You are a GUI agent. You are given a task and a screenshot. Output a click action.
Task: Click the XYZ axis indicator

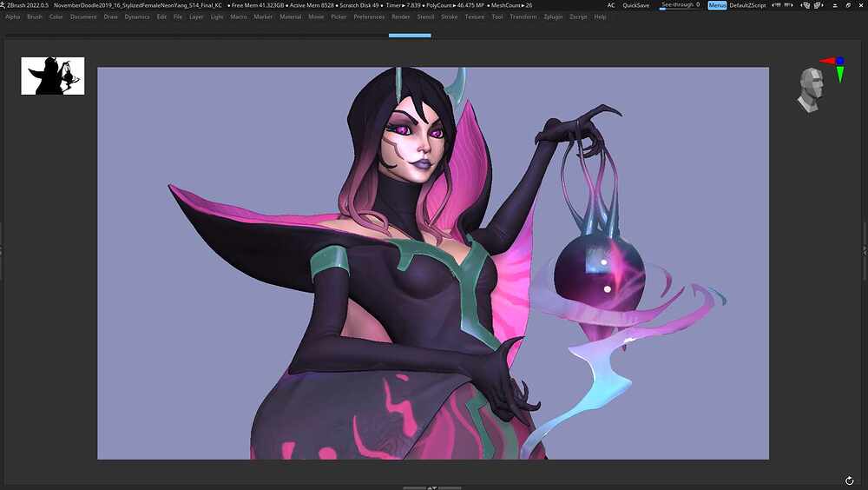pos(833,68)
